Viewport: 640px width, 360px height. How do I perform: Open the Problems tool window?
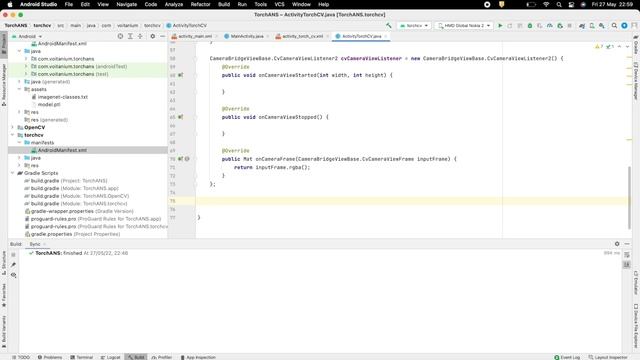pos(50,357)
